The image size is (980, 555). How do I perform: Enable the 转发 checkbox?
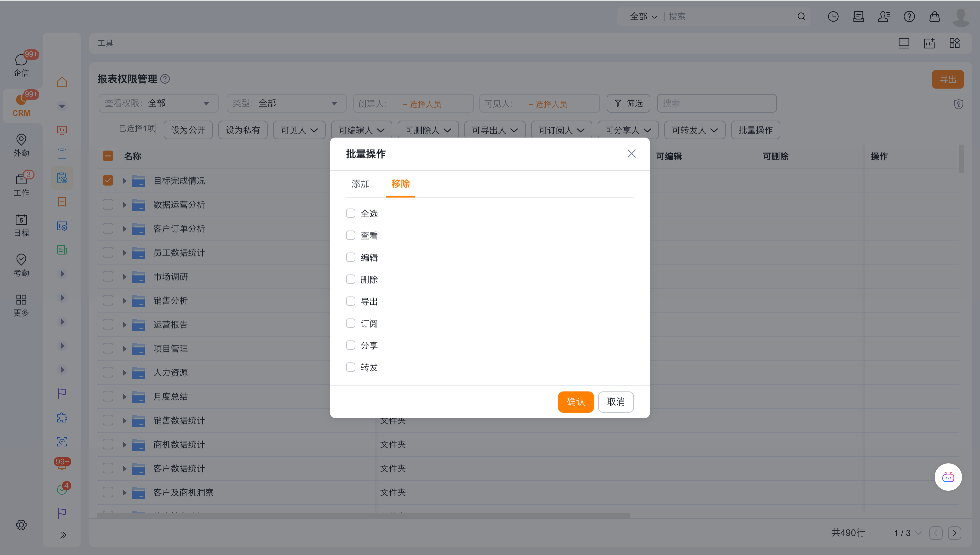350,367
